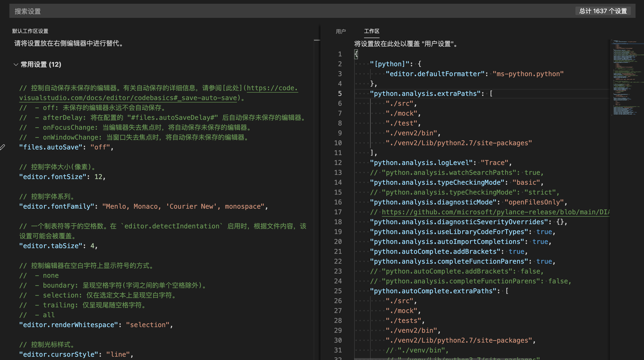644x360 pixels.
Task: Click the "ms-python.python" formatter value
Action: pos(528,74)
